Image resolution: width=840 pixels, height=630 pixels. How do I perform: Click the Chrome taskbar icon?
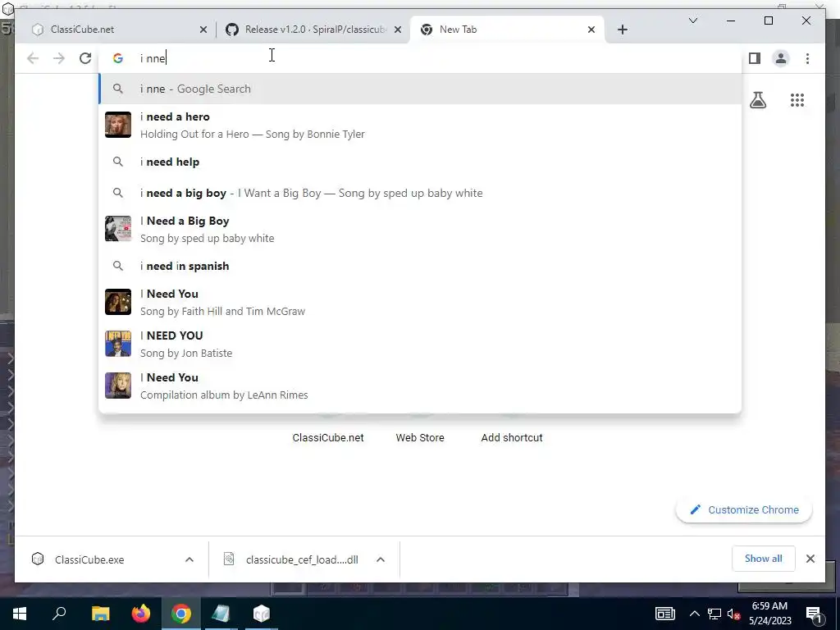(181, 614)
